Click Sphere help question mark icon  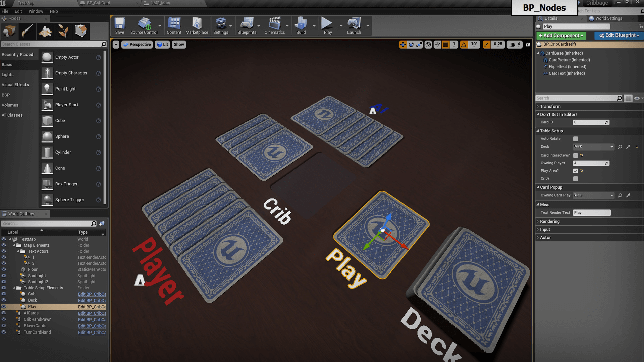[x=98, y=137]
